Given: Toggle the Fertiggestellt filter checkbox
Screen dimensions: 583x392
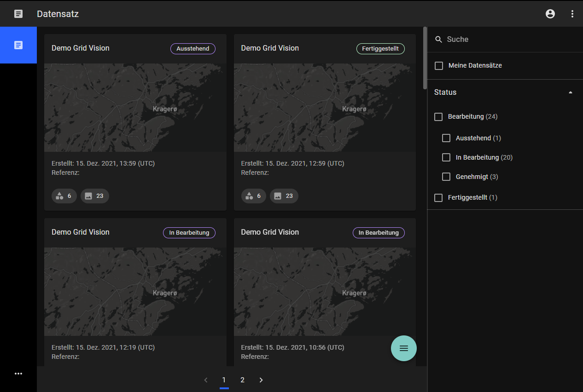Looking at the screenshot, I should coord(438,197).
